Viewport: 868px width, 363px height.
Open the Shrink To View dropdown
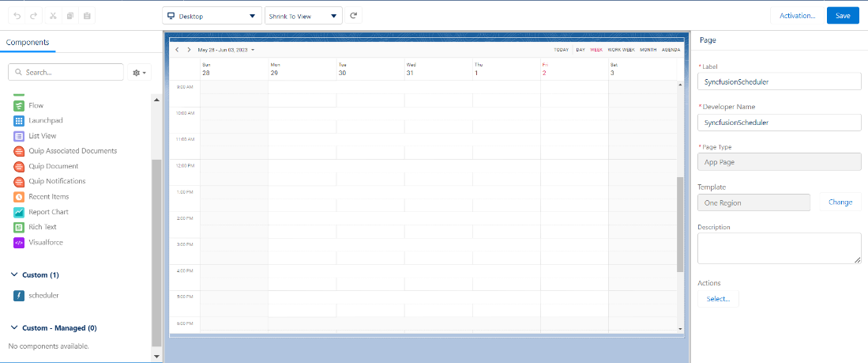(x=302, y=16)
